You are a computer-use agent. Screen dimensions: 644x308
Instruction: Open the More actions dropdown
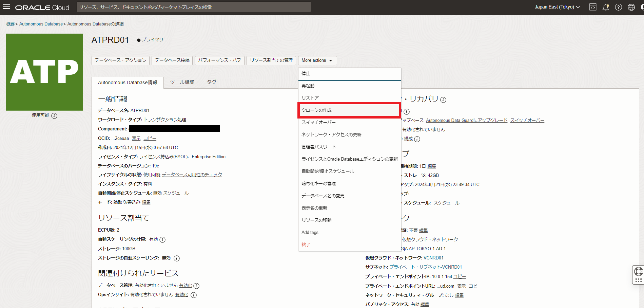[x=317, y=60]
